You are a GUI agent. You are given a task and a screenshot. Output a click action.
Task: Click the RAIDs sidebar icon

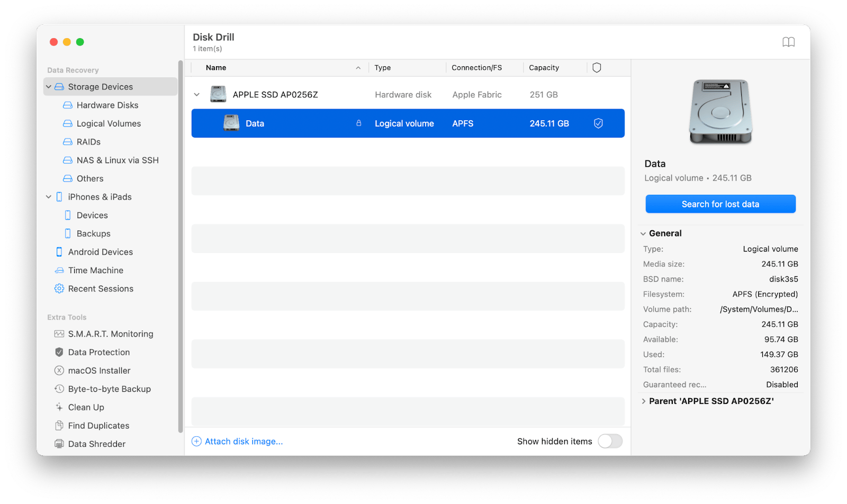coord(68,142)
